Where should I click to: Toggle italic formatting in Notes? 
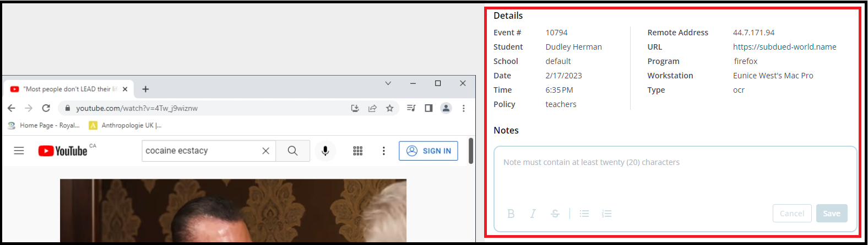pyautogui.click(x=533, y=214)
